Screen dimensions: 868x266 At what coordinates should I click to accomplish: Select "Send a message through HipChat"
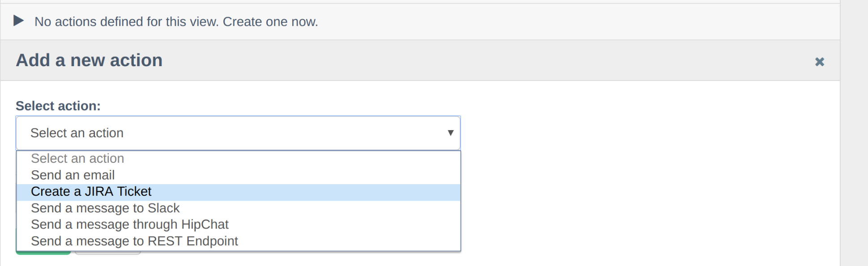(130, 224)
